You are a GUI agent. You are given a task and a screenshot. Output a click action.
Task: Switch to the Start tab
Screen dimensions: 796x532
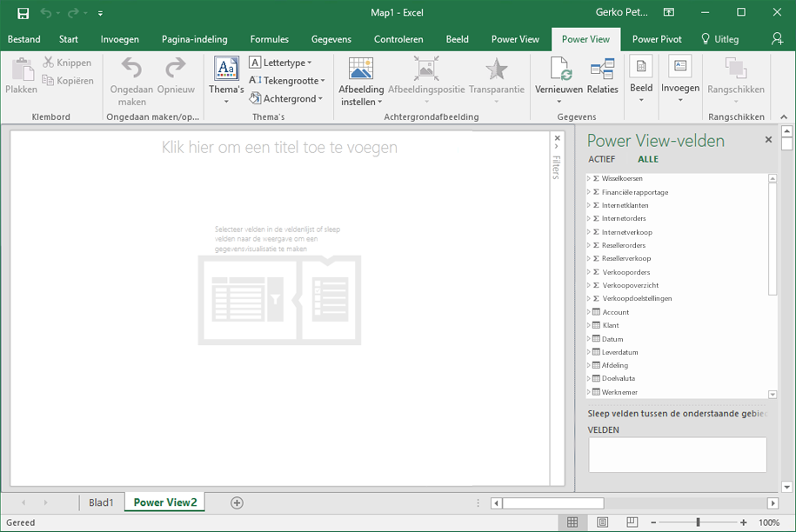point(68,39)
